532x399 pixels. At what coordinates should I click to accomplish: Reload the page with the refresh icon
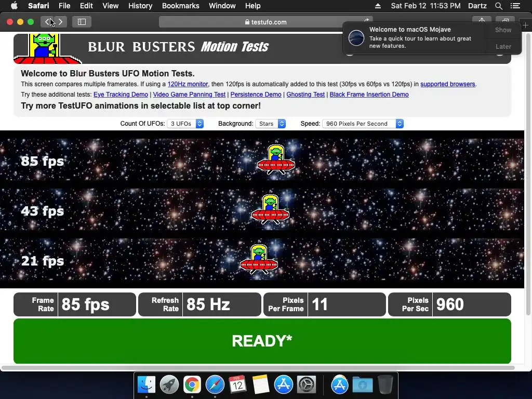pos(367,20)
